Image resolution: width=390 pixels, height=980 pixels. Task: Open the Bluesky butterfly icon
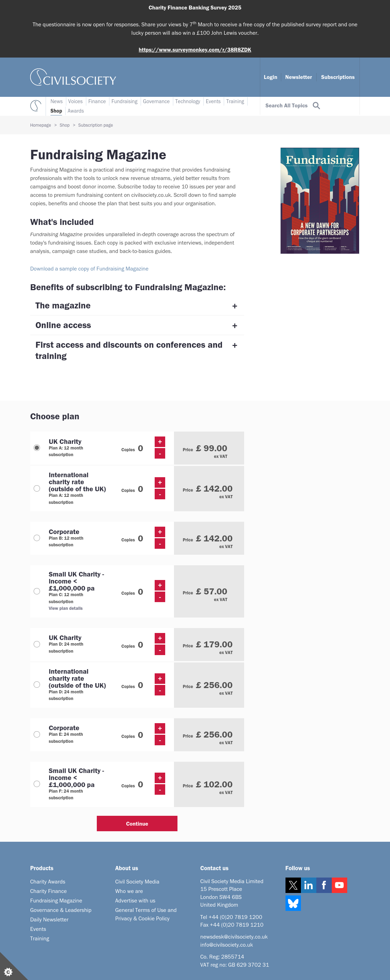pos(293,903)
